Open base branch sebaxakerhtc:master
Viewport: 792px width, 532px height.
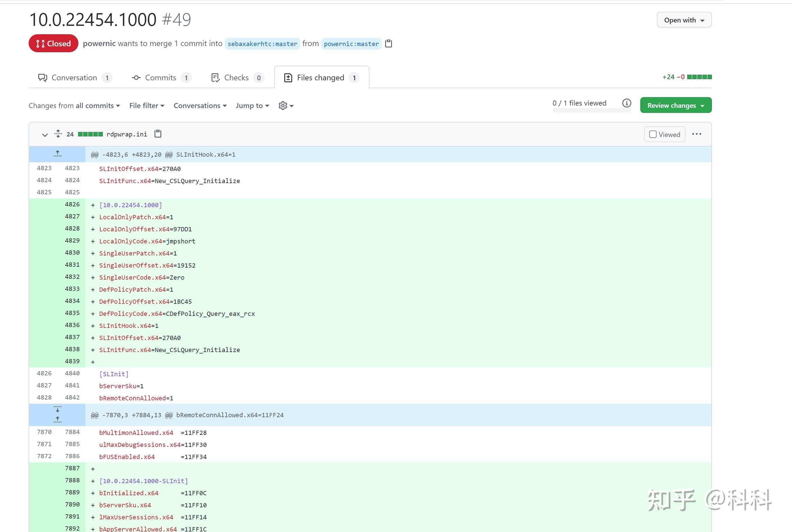[x=262, y=44]
